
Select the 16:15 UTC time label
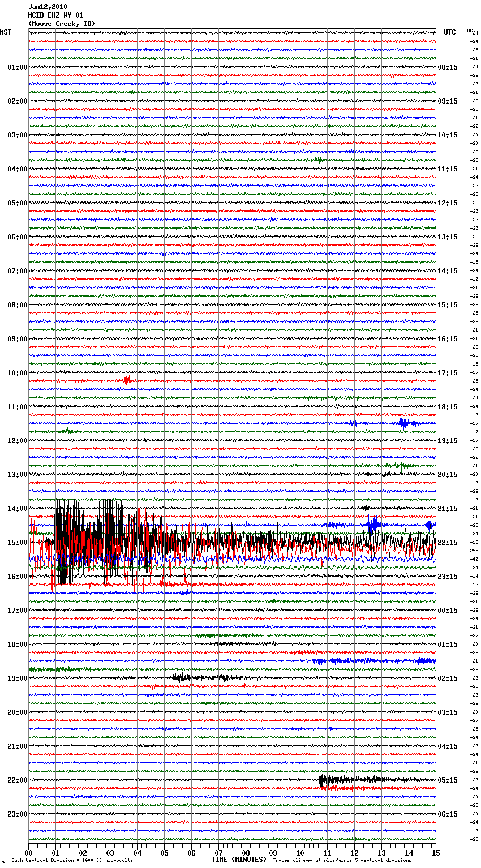448,339
